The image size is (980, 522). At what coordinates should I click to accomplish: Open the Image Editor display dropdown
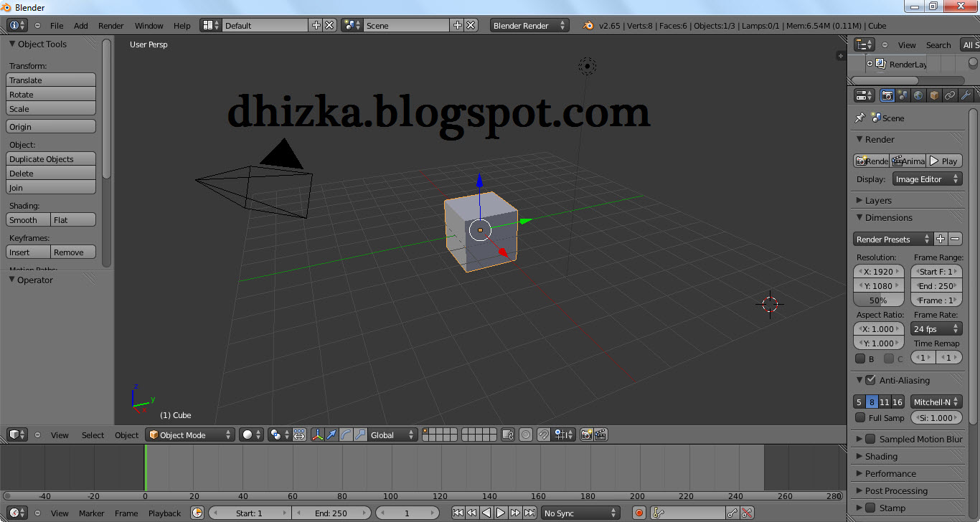[x=927, y=179]
